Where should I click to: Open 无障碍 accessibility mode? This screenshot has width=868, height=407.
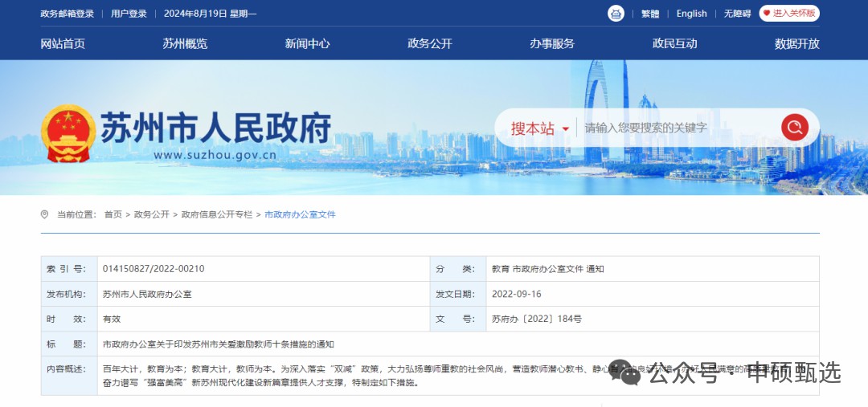(737, 14)
